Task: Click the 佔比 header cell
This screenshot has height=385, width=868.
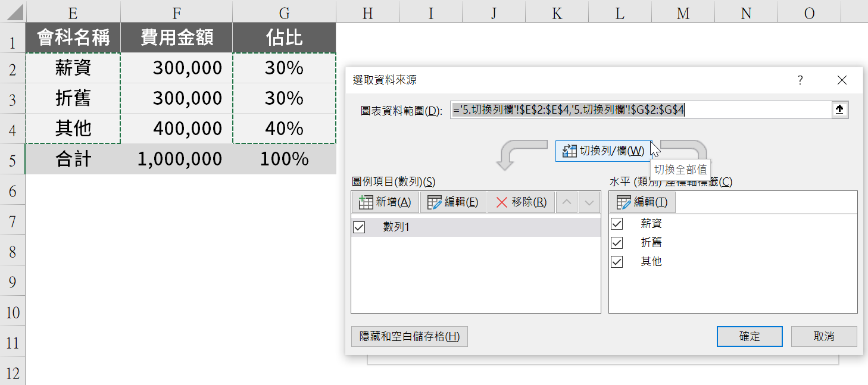Action: 285,38
